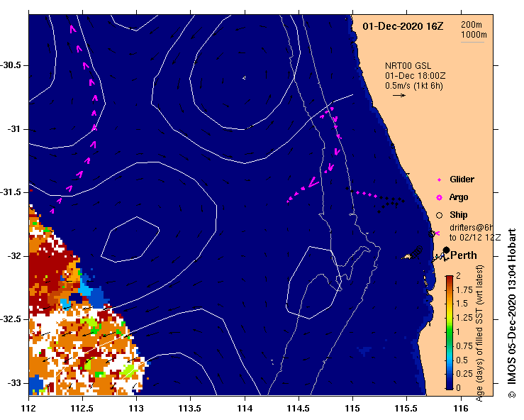
Task: Click the colorbar value 2
Action: [459, 276]
